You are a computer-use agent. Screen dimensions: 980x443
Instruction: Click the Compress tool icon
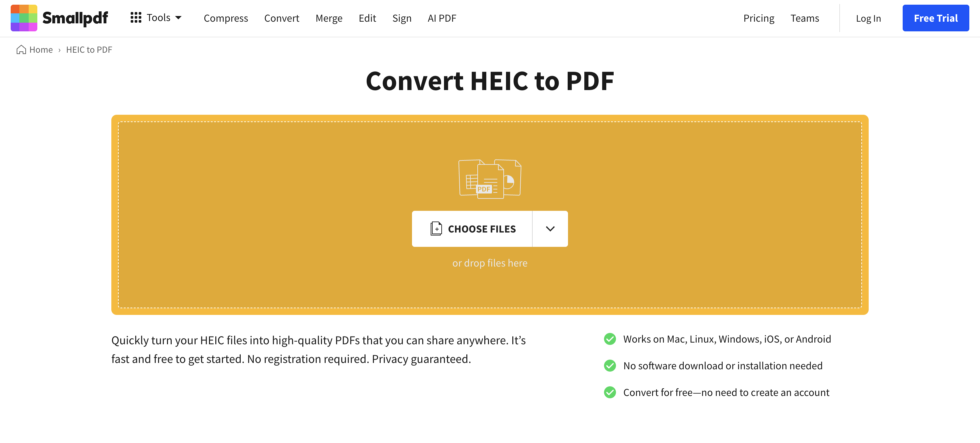(x=226, y=18)
